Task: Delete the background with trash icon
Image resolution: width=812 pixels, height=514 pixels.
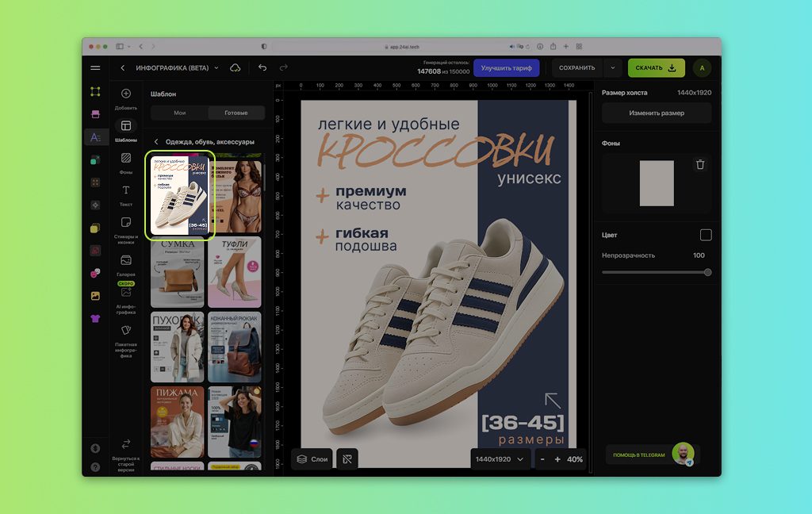Action: coord(700,165)
